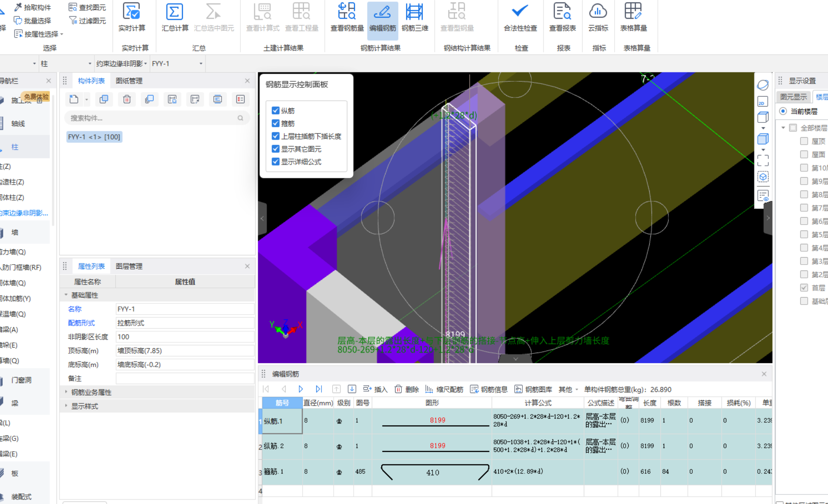The image size is (828, 504).
Task: Run 合法性检查 validity check
Action: [520, 17]
